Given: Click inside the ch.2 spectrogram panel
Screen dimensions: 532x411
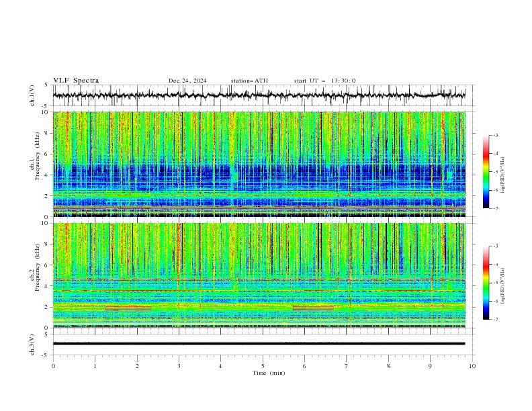Looking at the screenshot, I should pos(259,275).
